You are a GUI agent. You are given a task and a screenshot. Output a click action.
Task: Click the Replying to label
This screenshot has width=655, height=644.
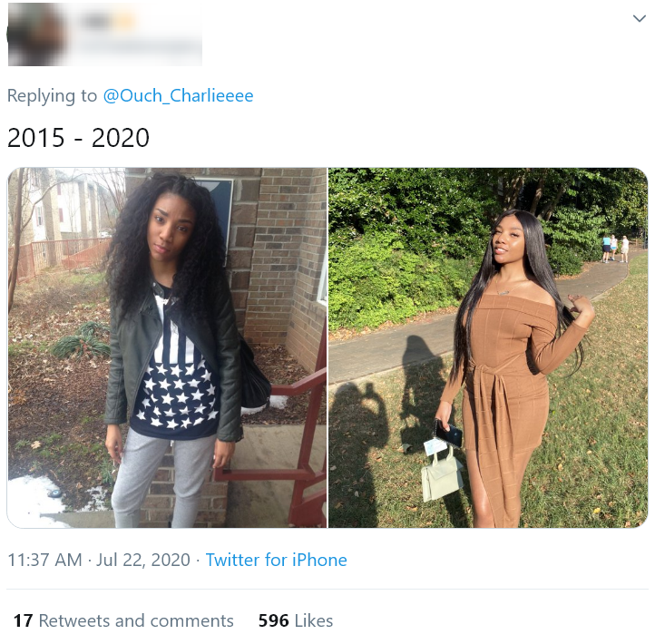click(53, 95)
